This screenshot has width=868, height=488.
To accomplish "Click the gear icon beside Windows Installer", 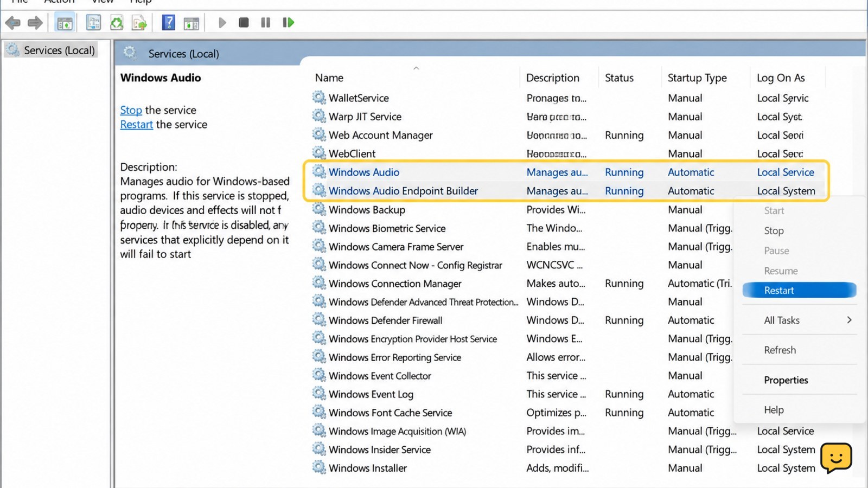I will [319, 467].
